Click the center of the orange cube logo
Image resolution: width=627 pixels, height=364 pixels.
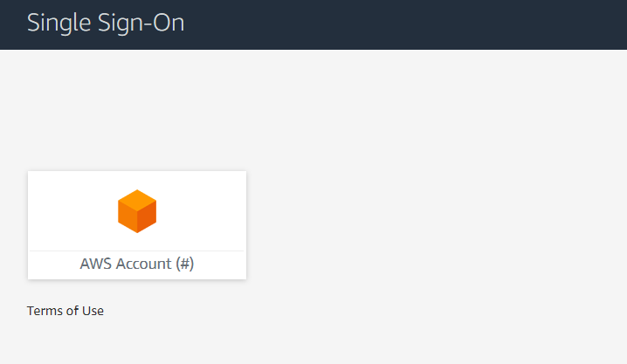[x=137, y=211]
